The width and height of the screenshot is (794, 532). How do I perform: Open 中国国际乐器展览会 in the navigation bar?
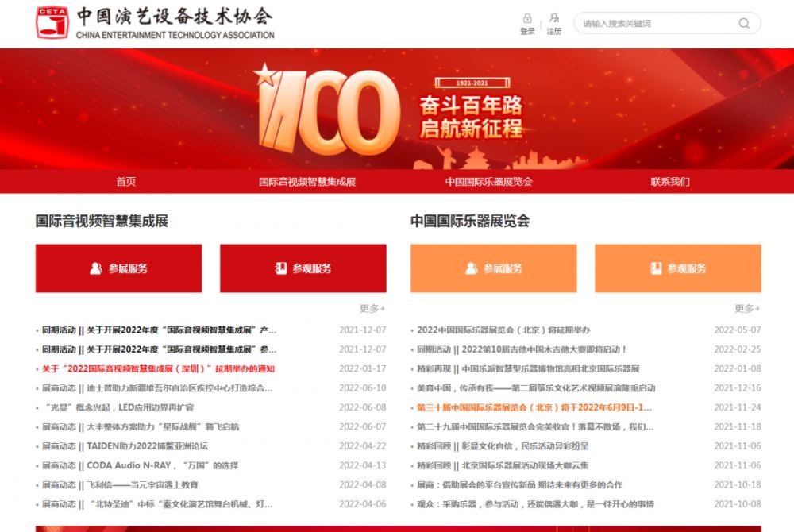coord(488,182)
